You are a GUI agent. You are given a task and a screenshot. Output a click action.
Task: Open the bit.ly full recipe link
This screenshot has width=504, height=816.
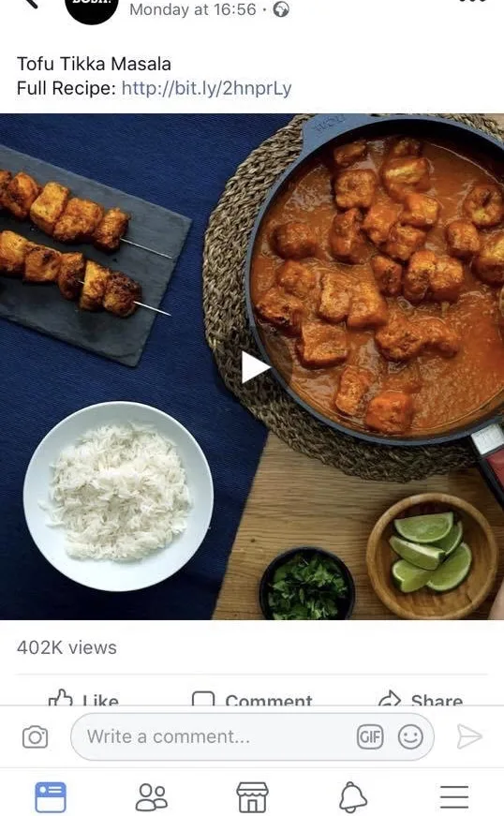click(x=206, y=88)
